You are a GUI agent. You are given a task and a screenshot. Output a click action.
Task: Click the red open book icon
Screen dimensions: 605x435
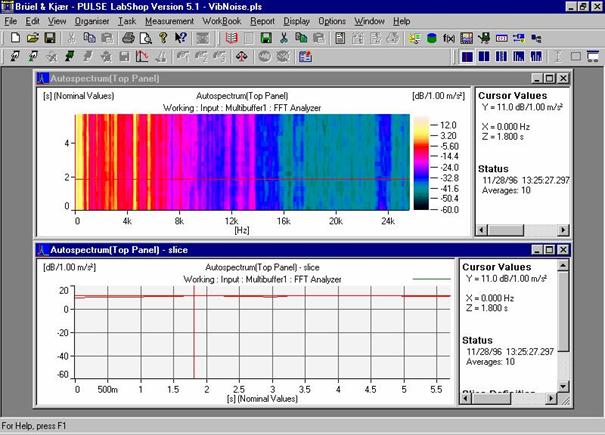point(231,38)
